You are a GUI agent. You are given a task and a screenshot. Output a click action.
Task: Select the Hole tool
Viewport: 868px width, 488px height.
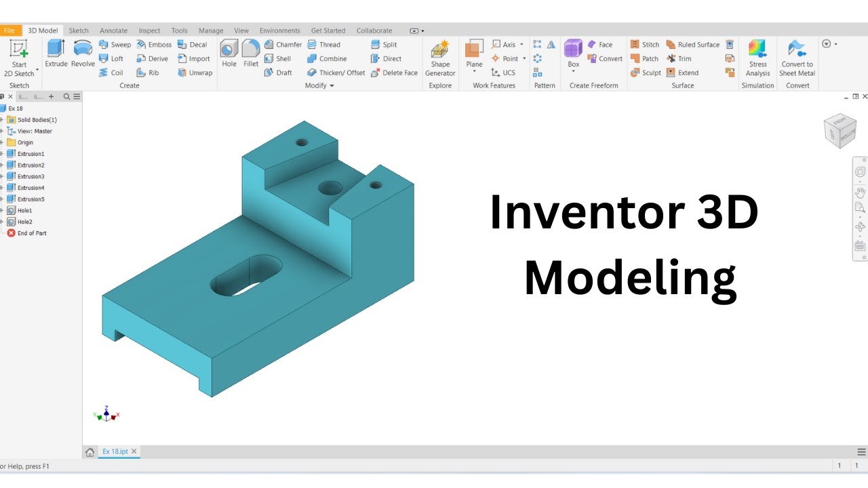point(229,54)
